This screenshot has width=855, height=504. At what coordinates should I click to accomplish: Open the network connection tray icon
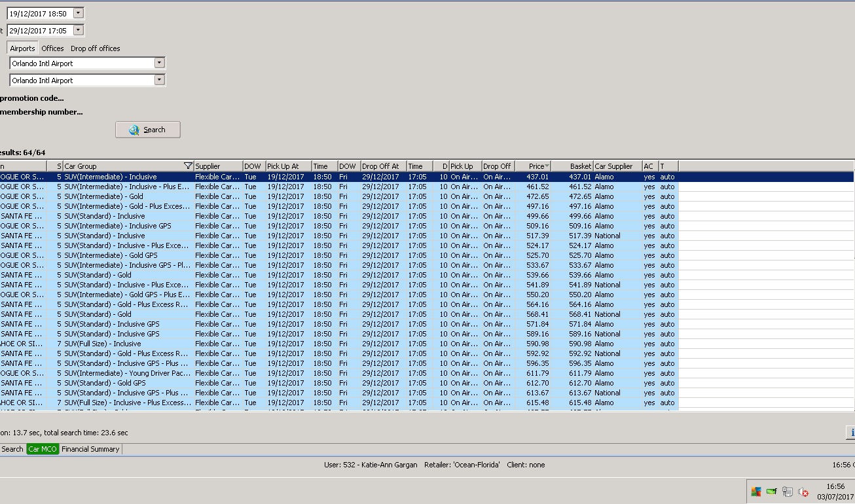pos(787,492)
